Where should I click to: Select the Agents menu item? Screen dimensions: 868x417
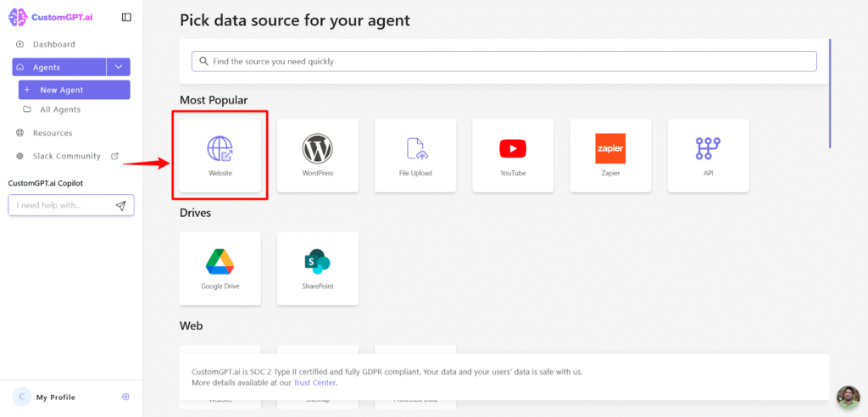pos(58,67)
